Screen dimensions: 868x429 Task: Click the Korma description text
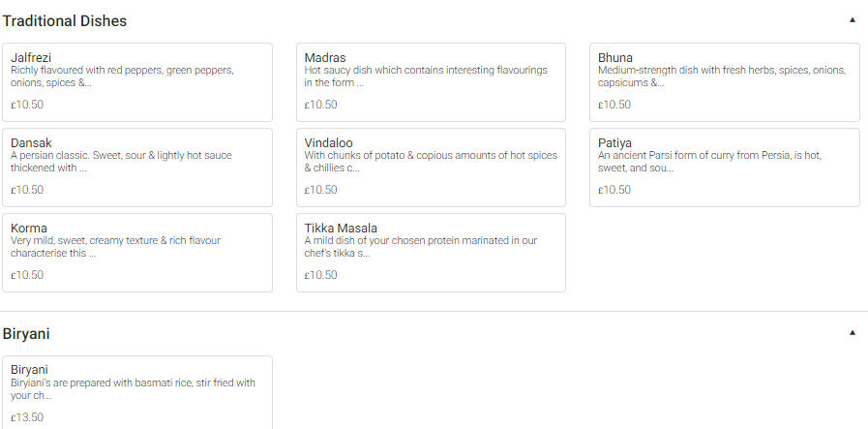(x=115, y=247)
